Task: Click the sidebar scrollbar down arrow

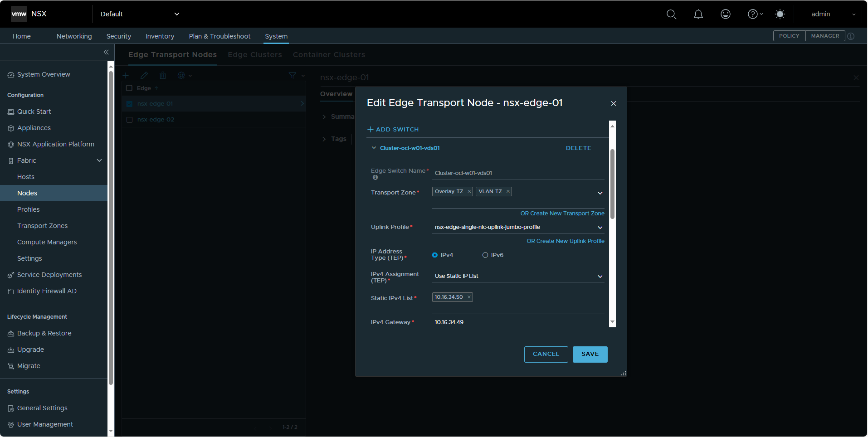Action: point(111,431)
